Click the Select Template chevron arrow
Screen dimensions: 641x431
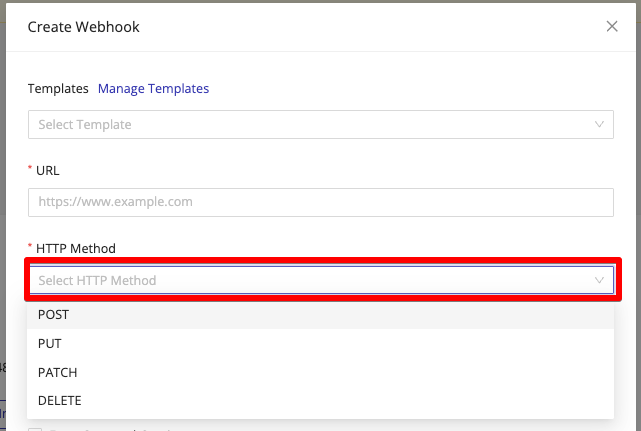point(599,124)
